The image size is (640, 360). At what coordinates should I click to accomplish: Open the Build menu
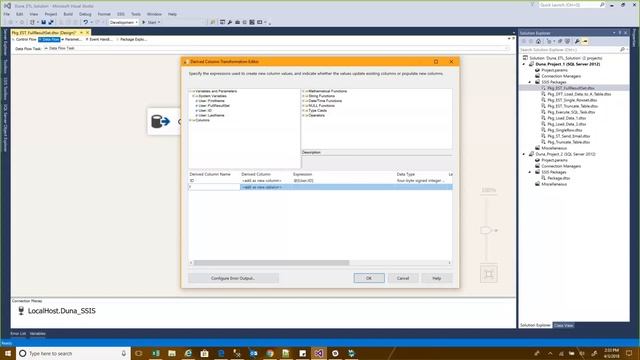pos(68,14)
